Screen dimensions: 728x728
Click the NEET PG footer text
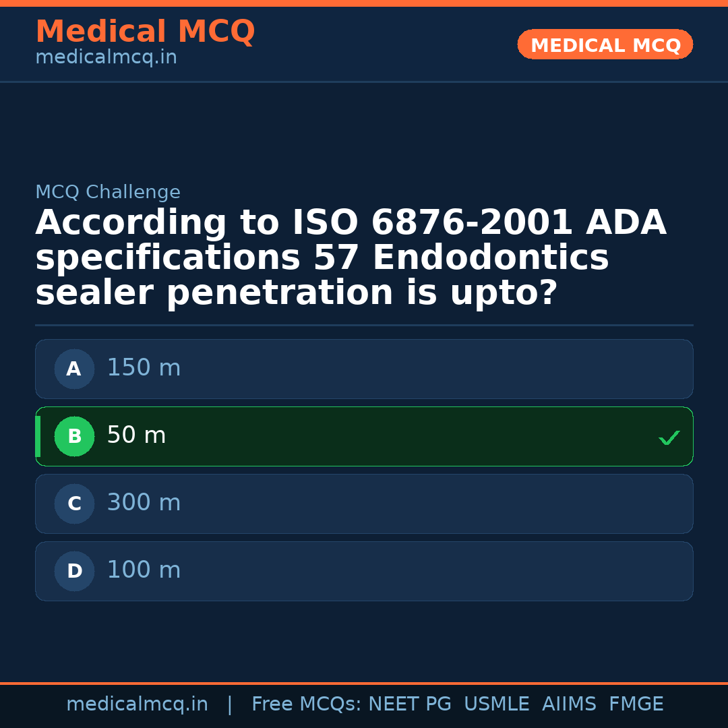point(410,704)
